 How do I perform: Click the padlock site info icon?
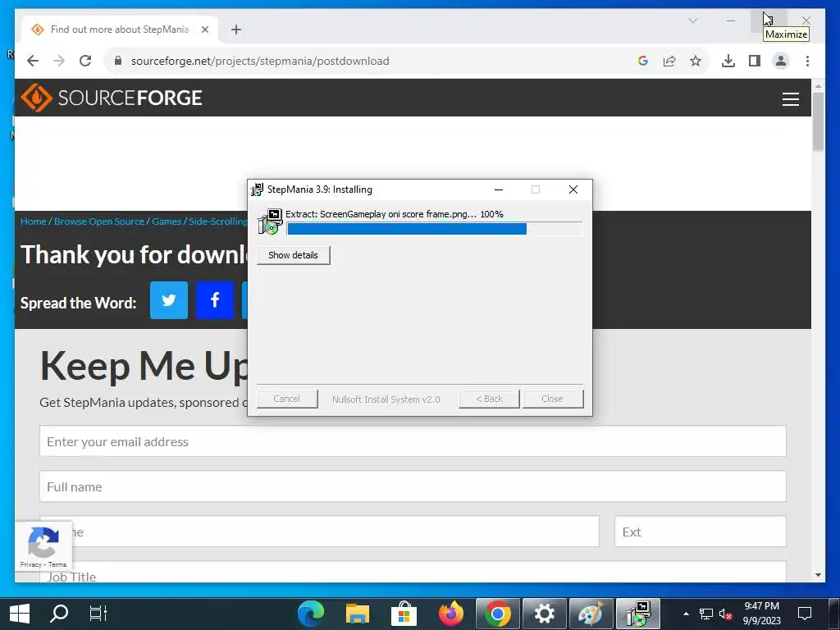tap(118, 61)
